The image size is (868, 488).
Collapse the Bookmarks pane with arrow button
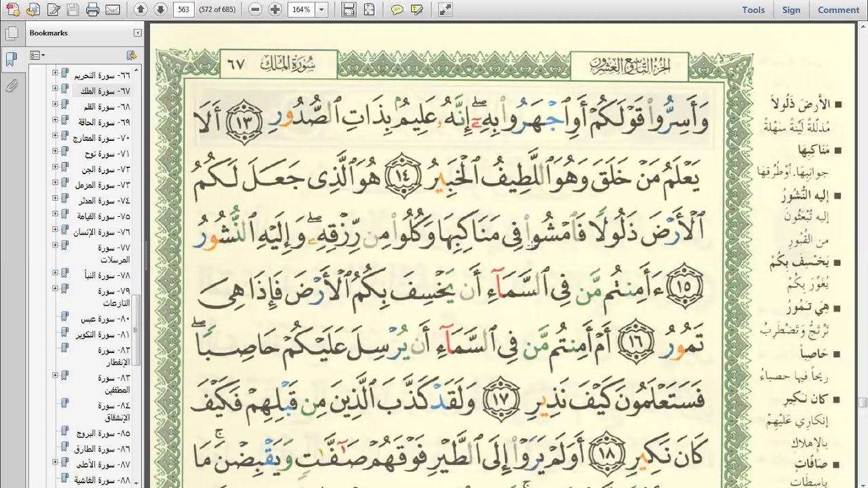[x=138, y=33]
